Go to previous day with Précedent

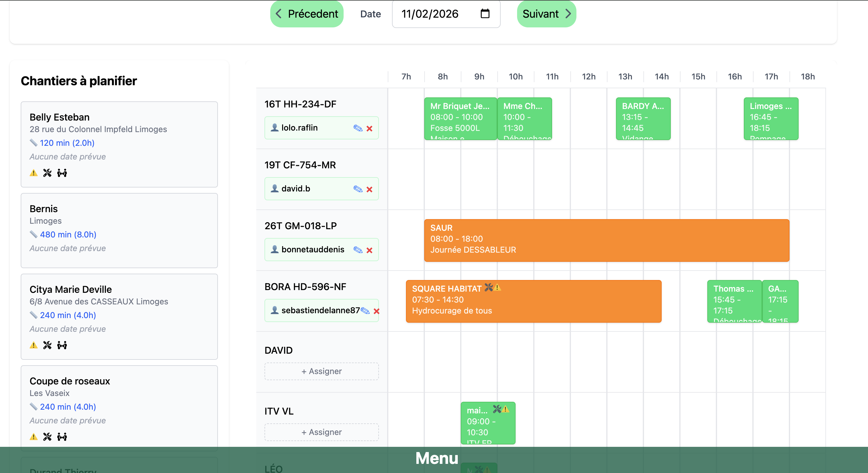pos(307,14)
